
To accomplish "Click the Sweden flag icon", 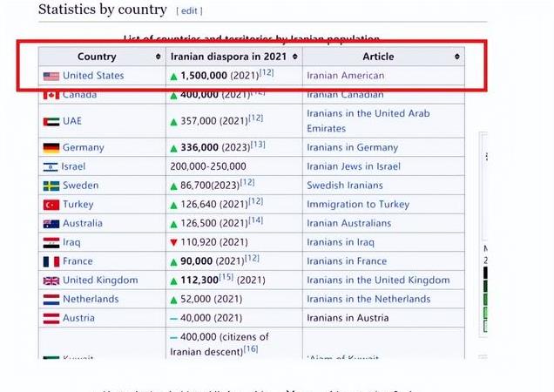I will pyautogui.click(x=51, y=186).
